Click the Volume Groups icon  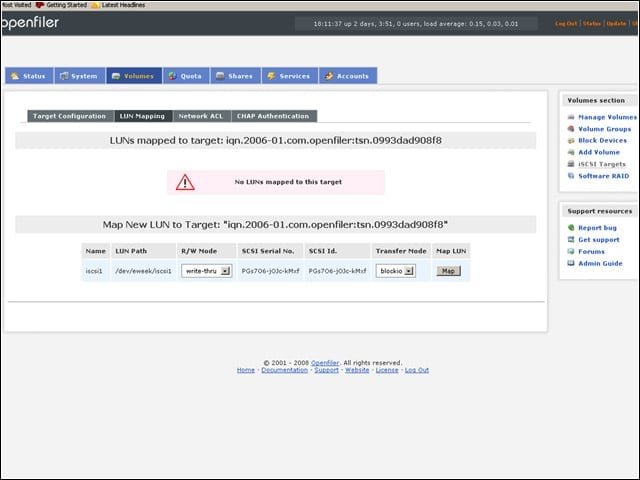pos(571,129)
